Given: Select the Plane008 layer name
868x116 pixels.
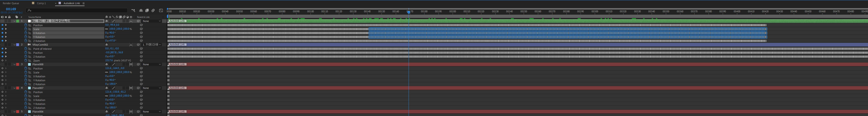Looking at the screenshot, I should click(x=38, y=64).
